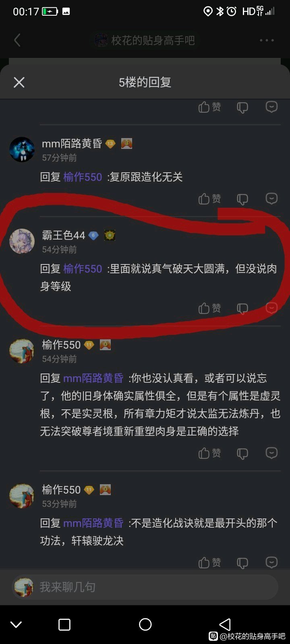Like mm陌路黄昏's comment about 复原跟造化无关

click(x=209, y=198)
